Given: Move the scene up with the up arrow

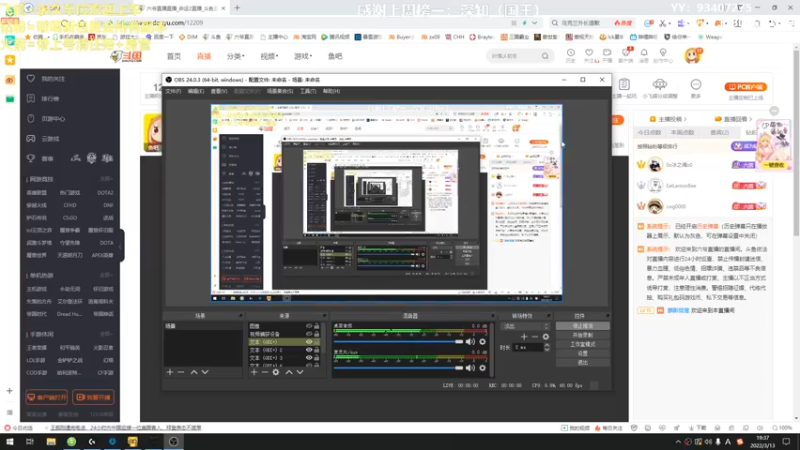Looking at the screenshot, I should point(194,372).
